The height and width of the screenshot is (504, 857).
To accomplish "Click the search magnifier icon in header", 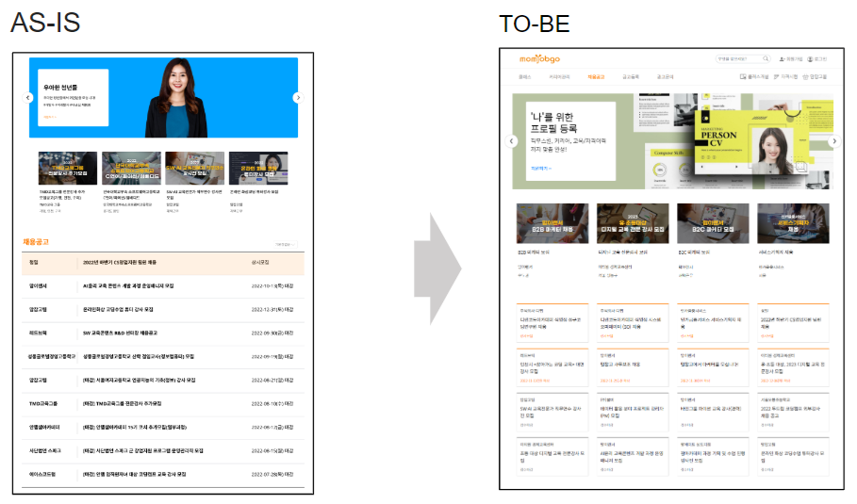I will (x=766, y=58).
